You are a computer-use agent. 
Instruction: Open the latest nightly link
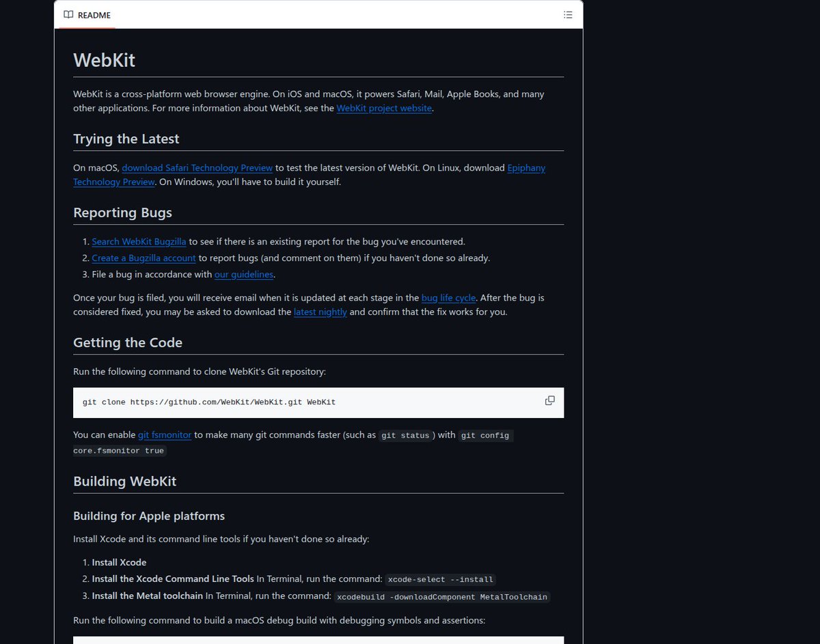[320, 312]
